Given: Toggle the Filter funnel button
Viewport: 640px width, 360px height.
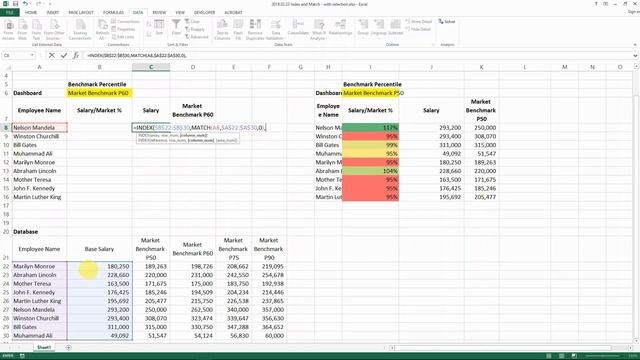Looking at the screenshot, I should click(x=176, y=28).
